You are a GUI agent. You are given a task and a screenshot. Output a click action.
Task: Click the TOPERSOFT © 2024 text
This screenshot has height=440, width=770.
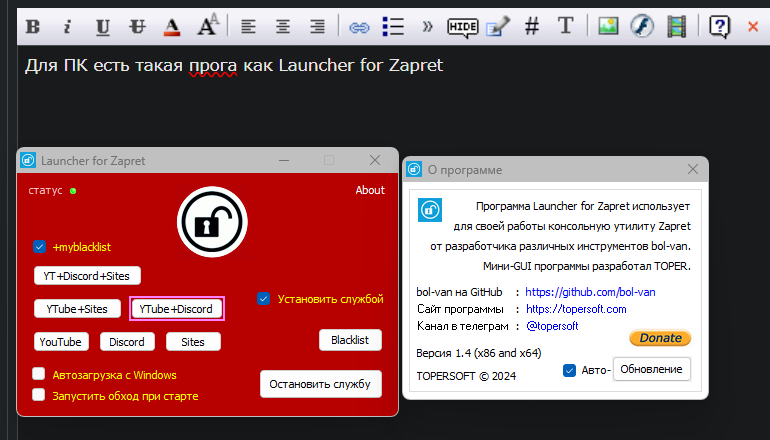coord(466,376)
